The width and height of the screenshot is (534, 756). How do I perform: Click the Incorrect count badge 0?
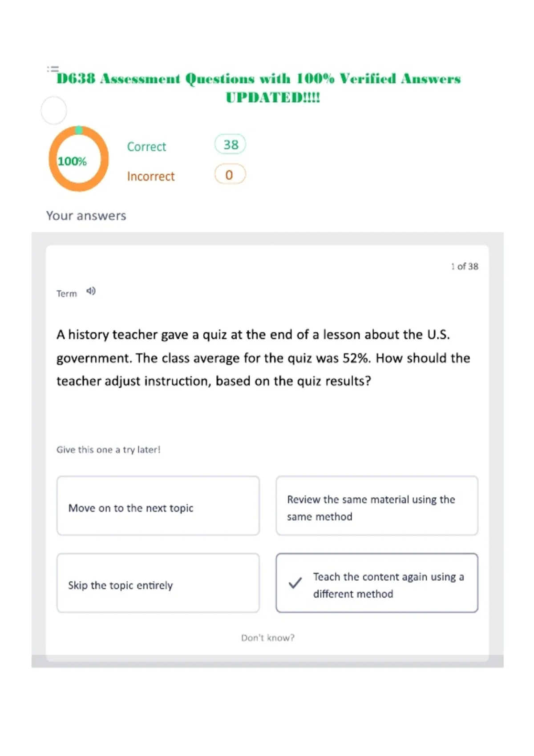[230, 174]
